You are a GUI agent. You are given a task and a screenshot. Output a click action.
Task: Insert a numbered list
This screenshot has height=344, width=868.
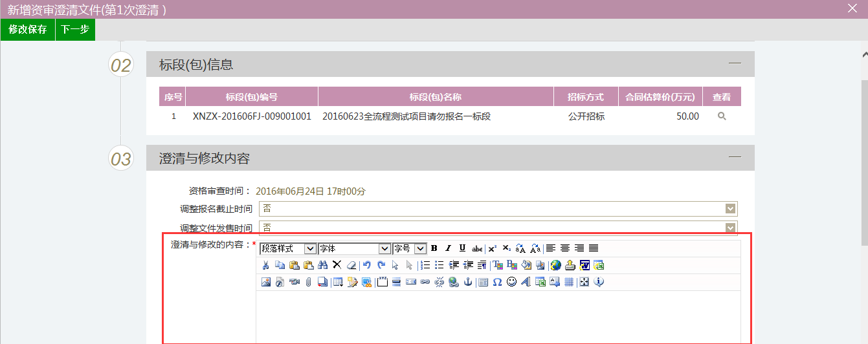[x=425, y=265]
